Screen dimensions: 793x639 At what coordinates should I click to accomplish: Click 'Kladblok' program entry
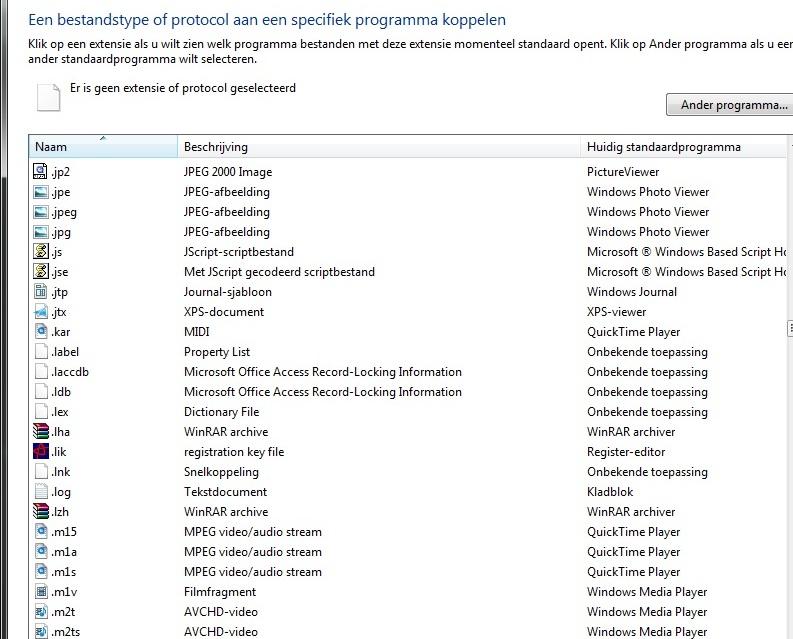(x=610, y=492)
